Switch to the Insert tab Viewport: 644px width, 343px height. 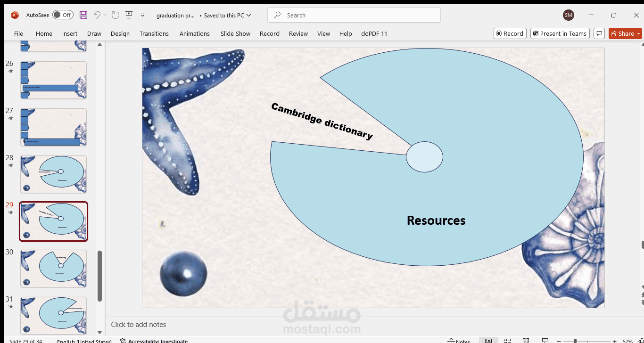coord(70,33)
